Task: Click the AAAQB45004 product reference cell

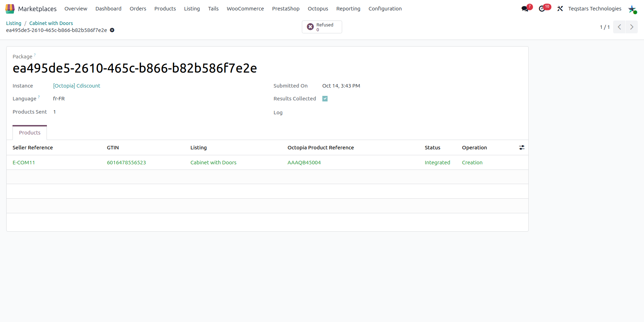Action: (x=304, y=163)
